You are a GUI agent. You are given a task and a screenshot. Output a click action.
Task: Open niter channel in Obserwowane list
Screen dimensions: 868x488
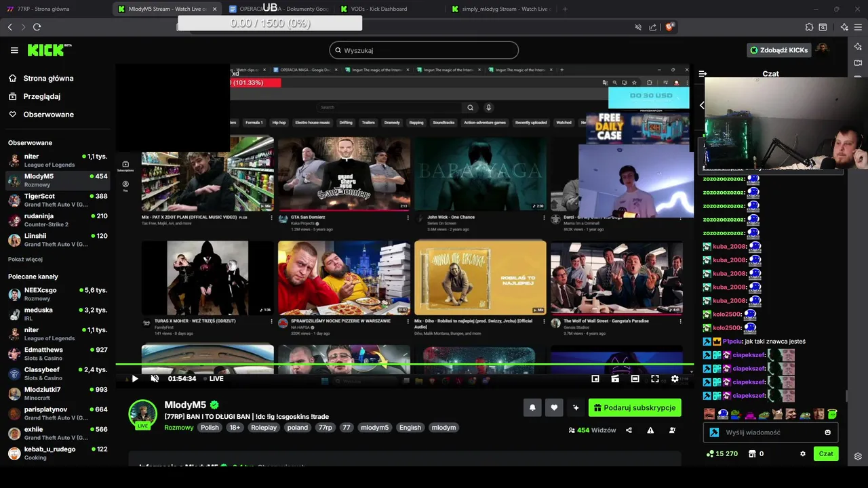pos(57,160)
